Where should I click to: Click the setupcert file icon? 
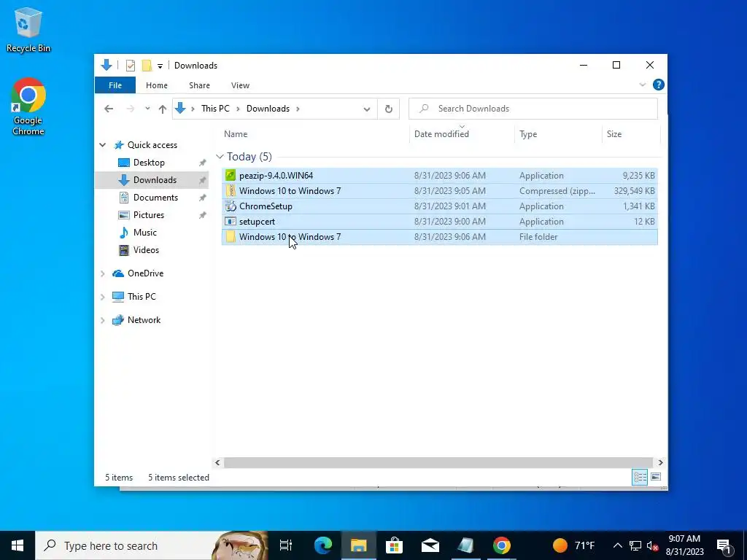(x=231, y=222)
